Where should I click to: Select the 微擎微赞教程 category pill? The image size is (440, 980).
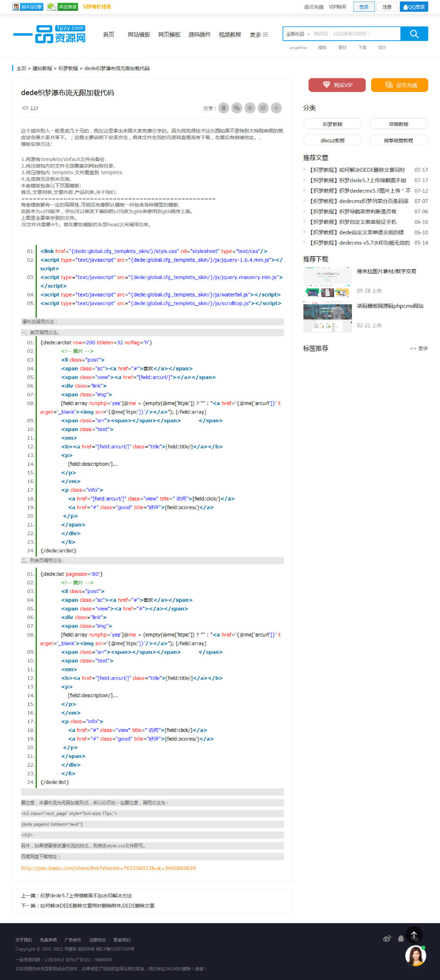[398, 140]
